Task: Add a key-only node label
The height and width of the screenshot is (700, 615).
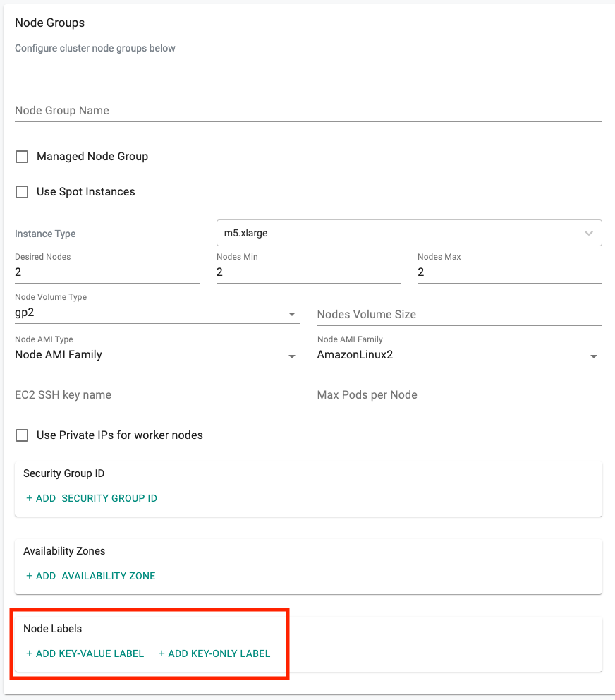Action: click(214, 653)
